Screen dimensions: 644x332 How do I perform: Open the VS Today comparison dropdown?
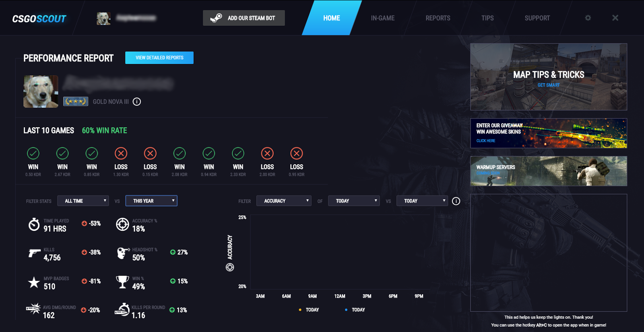[422, 201]
